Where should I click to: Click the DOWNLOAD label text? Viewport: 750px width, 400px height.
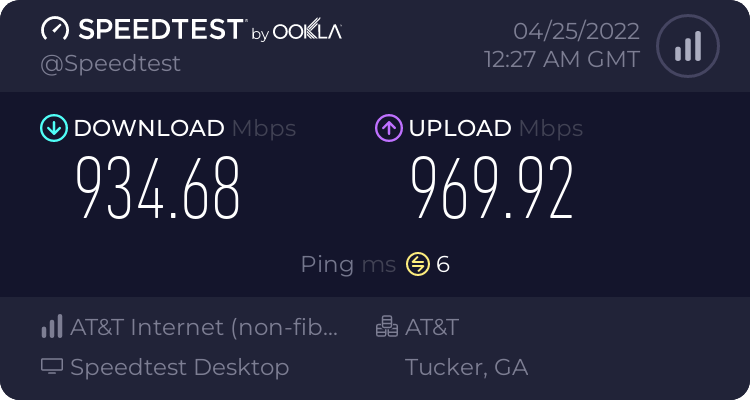(x=149, y=128)
